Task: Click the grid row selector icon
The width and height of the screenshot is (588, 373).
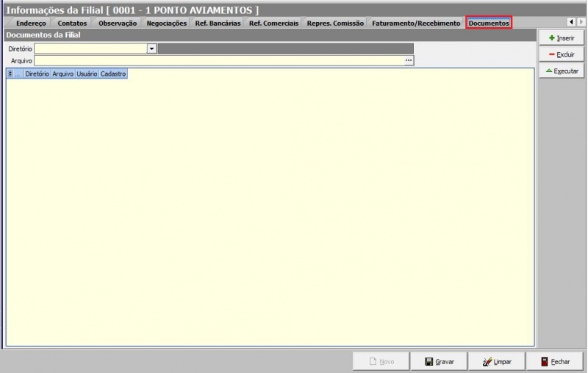Action: coord(10,74)
